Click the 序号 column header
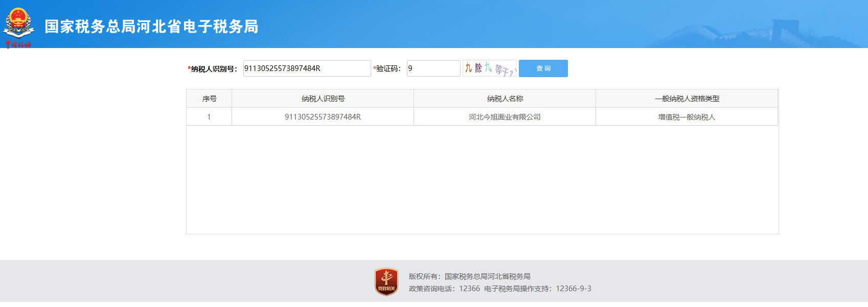The image size is (868, 307). 209,99
